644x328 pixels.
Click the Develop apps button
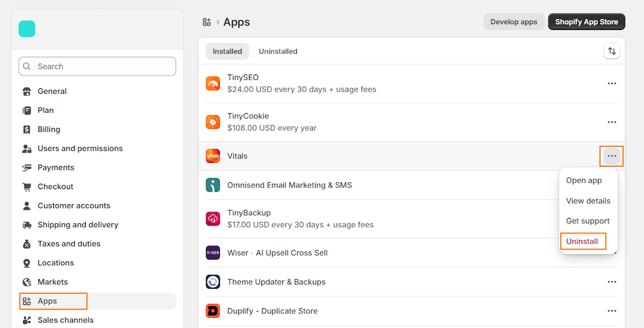[514, 21]
